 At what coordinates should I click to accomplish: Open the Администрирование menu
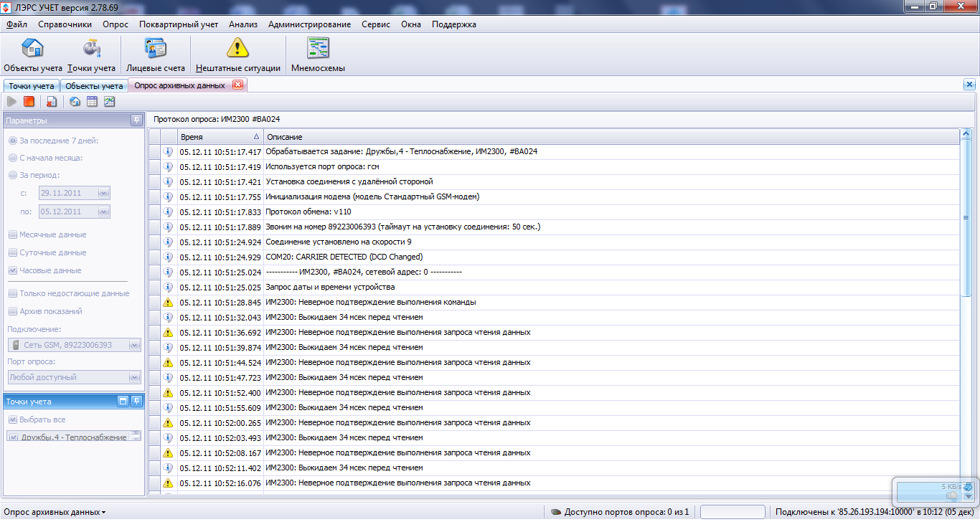310,24
